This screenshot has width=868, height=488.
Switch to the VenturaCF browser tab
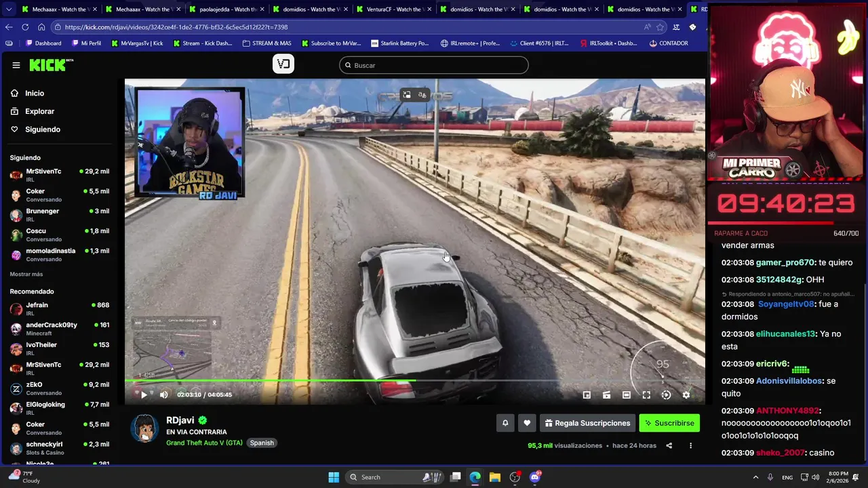tap(393, 9)
